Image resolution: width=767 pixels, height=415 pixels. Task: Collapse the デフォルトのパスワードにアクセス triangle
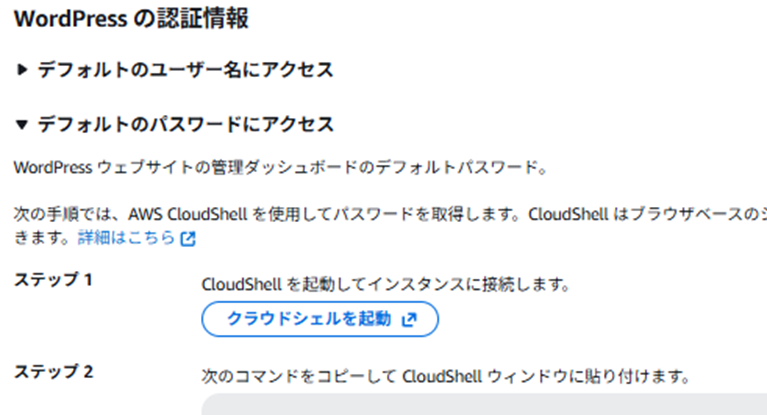[23, 126]
